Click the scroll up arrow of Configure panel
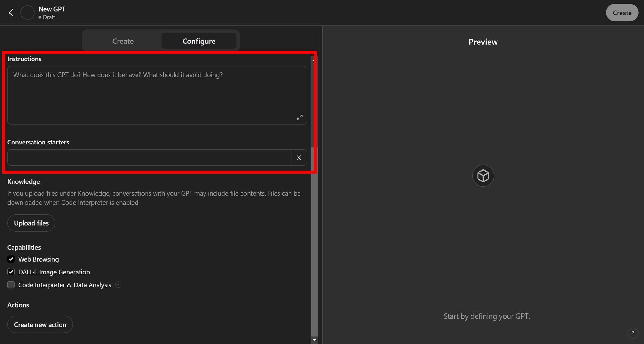 (x=314, y=60)
